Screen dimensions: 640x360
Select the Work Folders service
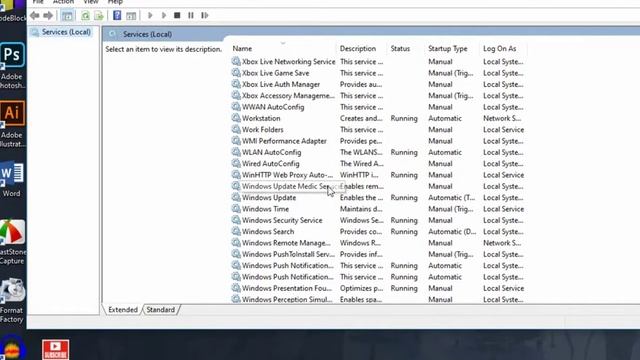262,130
